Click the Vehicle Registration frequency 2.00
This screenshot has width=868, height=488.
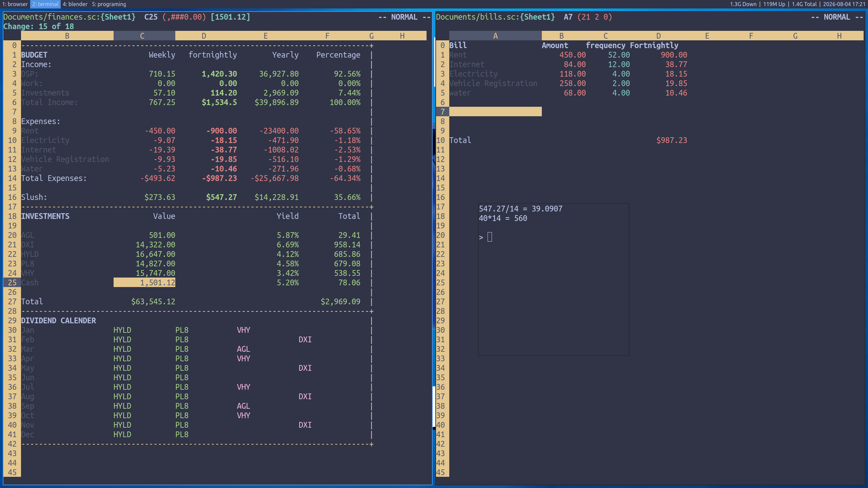point(621,83)
